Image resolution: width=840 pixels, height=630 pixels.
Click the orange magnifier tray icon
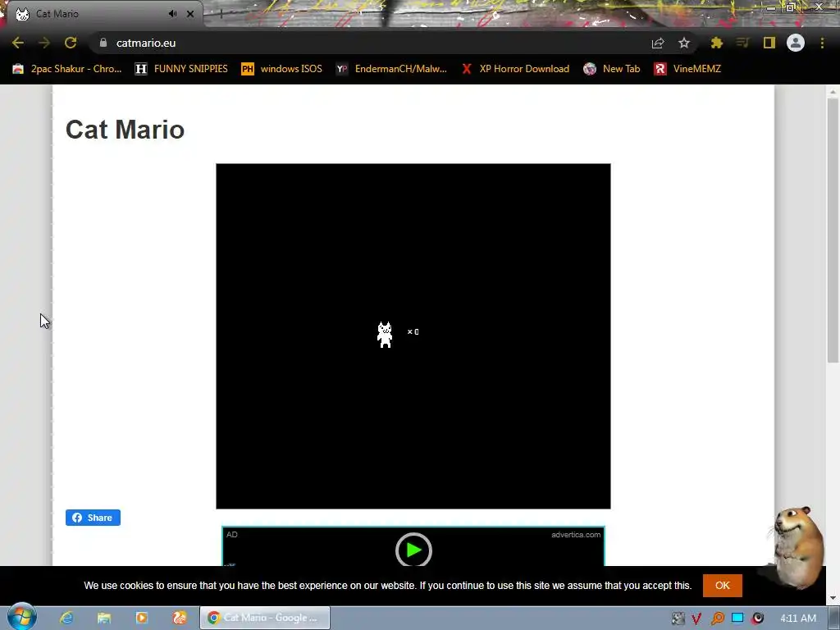(x=717, y=619)
